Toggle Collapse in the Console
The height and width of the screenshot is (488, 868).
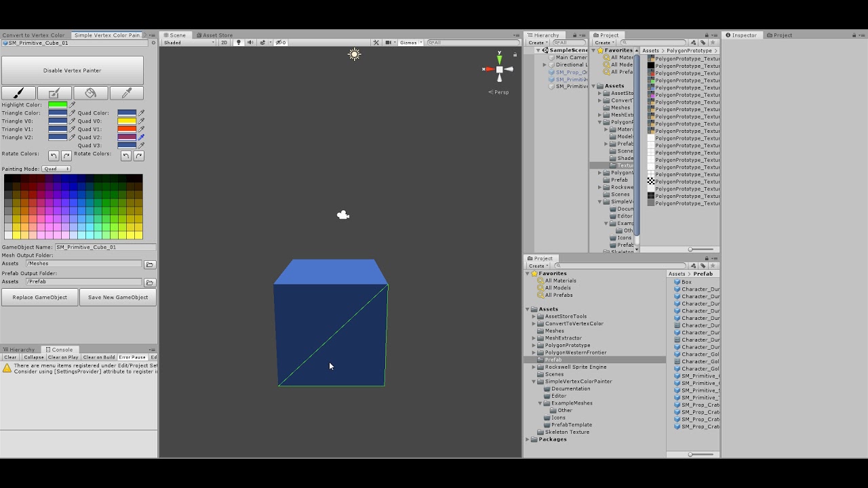pyautogui.click(x=33, y=357)
